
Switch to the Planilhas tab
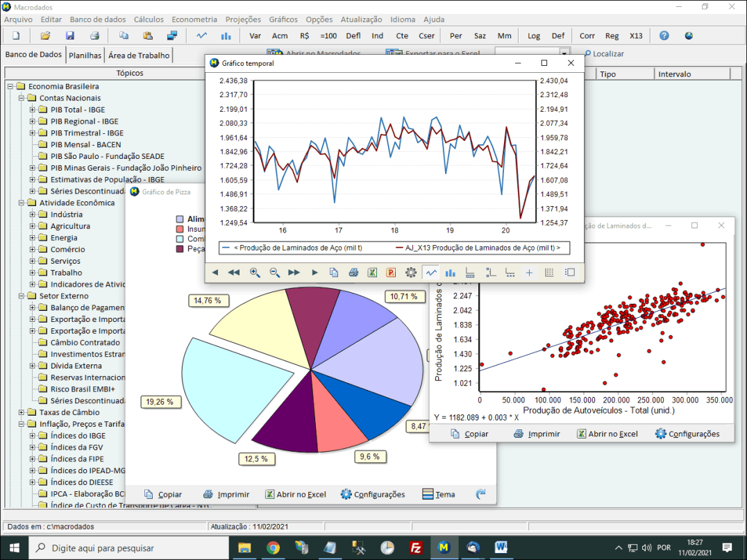85,56
